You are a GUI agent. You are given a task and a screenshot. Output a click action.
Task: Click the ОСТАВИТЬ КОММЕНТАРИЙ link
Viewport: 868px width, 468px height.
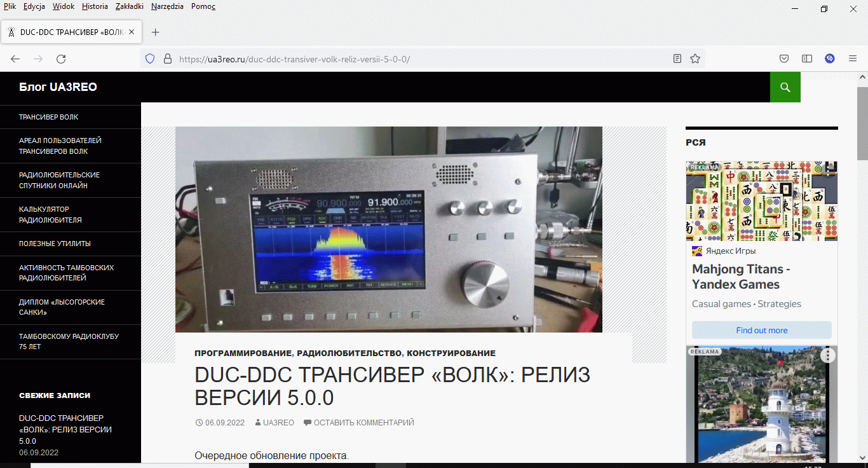[x=363, y=422]
